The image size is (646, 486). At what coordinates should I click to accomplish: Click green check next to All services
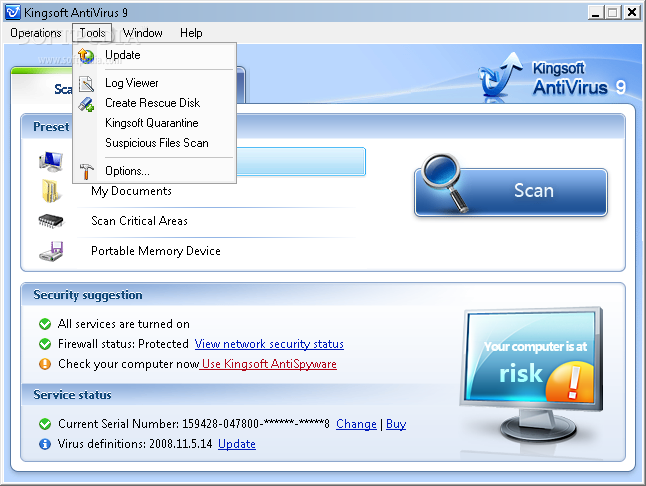pos(45,324)
